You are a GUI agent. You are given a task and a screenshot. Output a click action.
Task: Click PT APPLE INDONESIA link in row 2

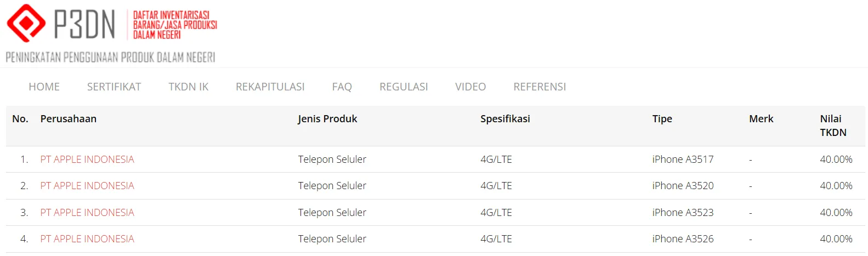click(87, 186)
